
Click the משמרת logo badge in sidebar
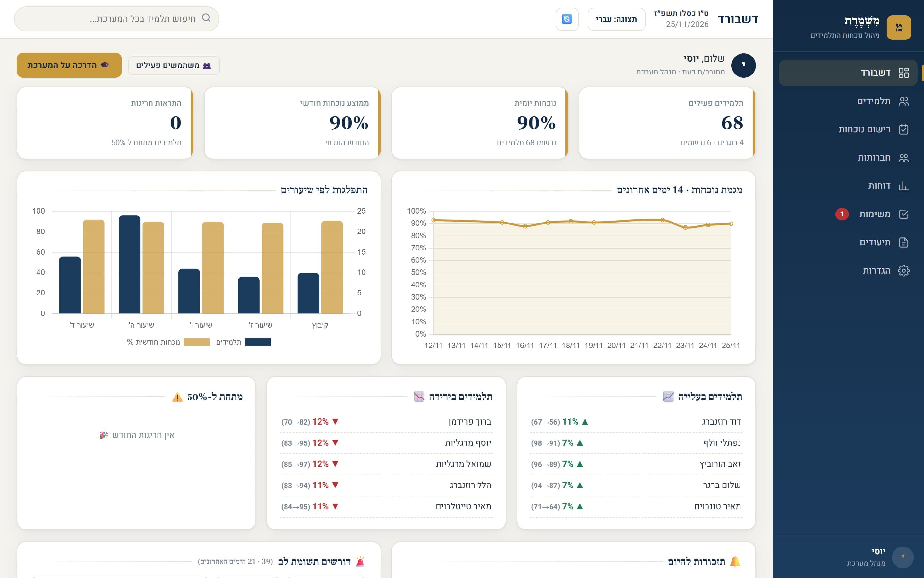pyautogui.click(x=898, y=28)
